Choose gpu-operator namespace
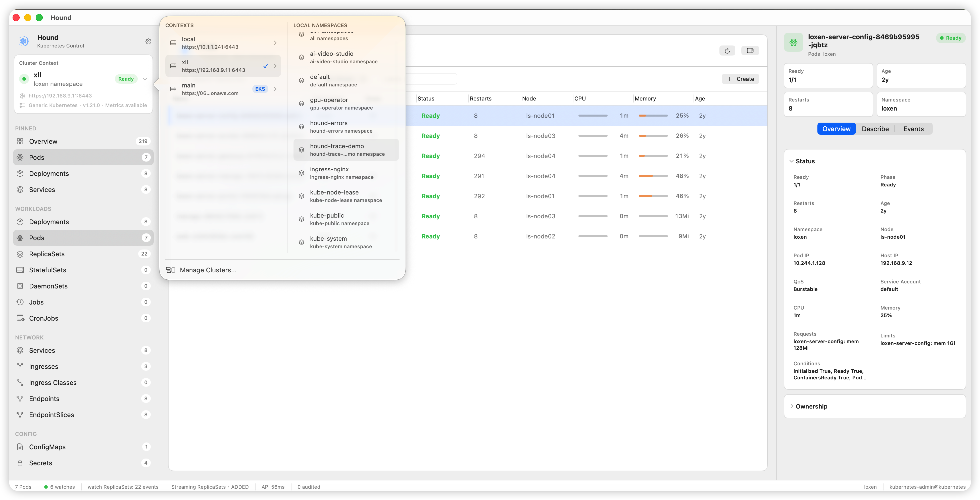This screenshot has width=980, height=500. point(346,104)
